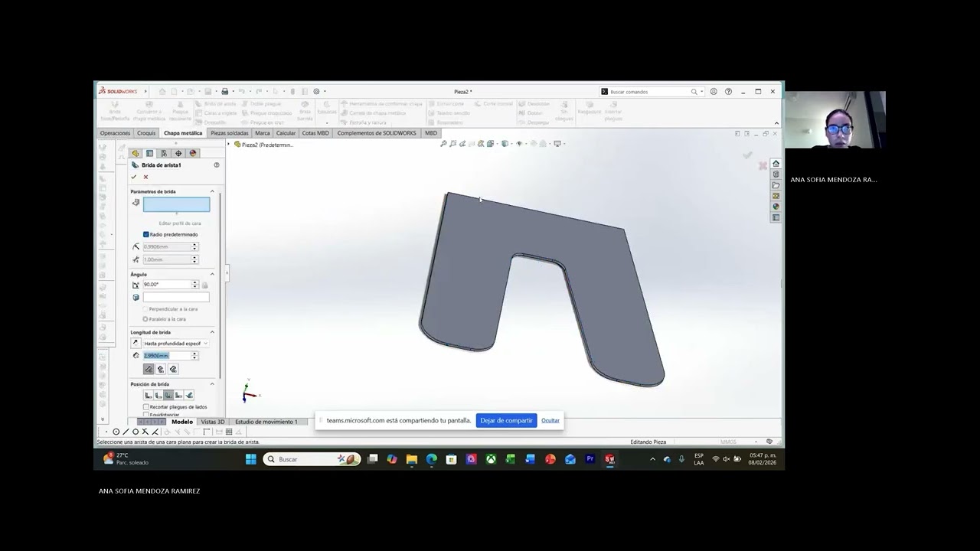Show hidden icons in system tray

click(652, 459)
